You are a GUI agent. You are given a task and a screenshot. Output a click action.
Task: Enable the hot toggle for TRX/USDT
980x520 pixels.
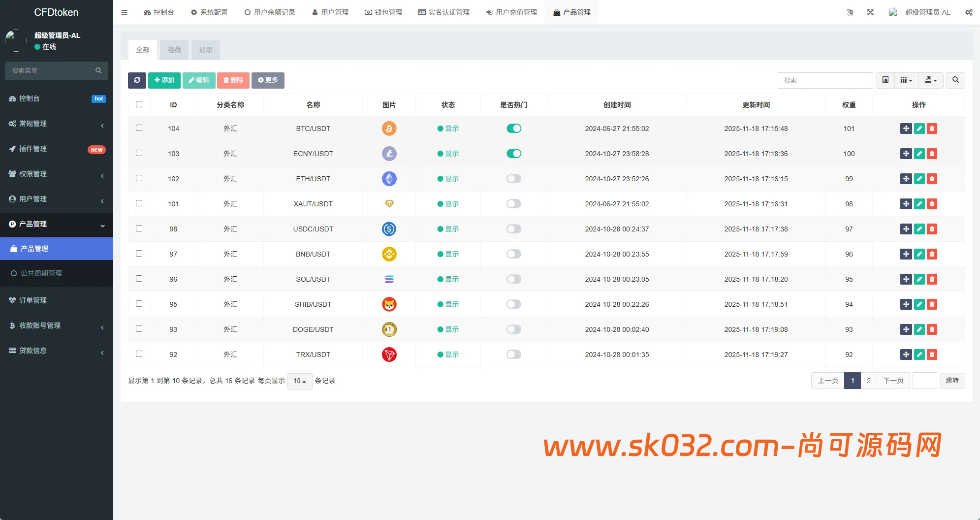tap(513, 355)
